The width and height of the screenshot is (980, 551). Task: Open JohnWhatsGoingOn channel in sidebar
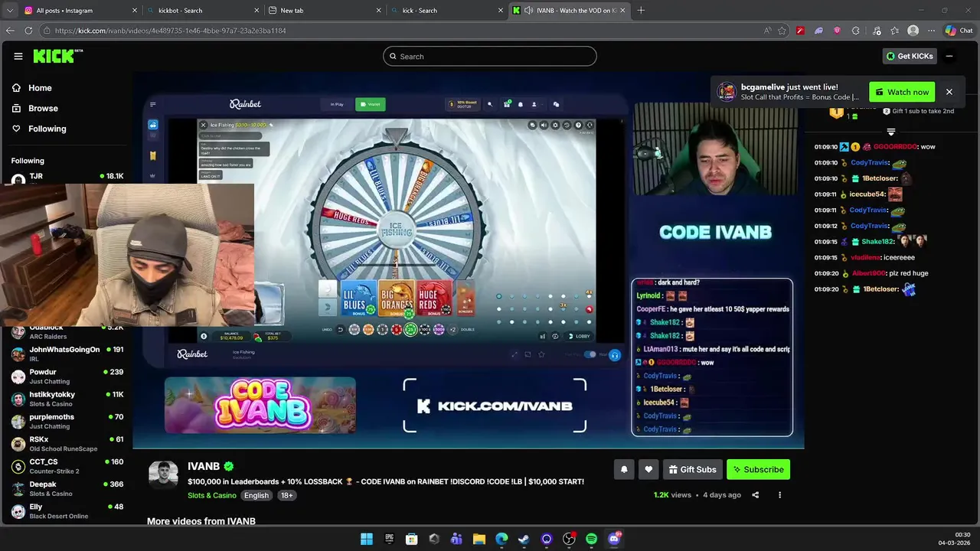coord(67,354)
